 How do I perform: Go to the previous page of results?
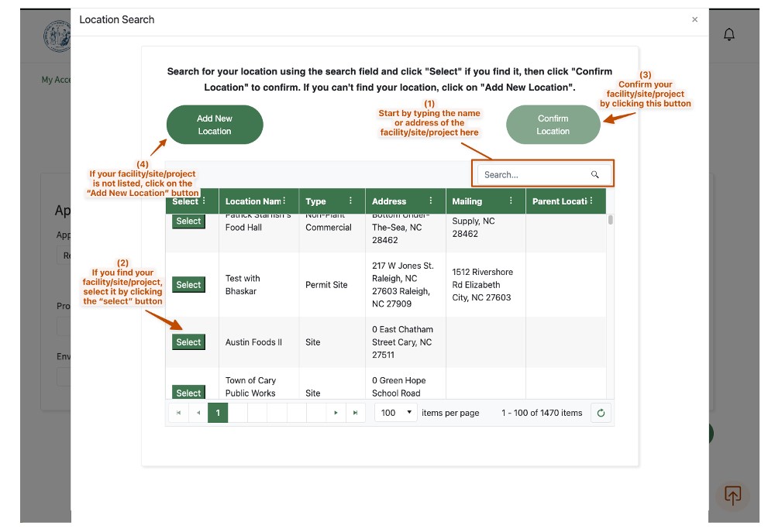(198, 413)
